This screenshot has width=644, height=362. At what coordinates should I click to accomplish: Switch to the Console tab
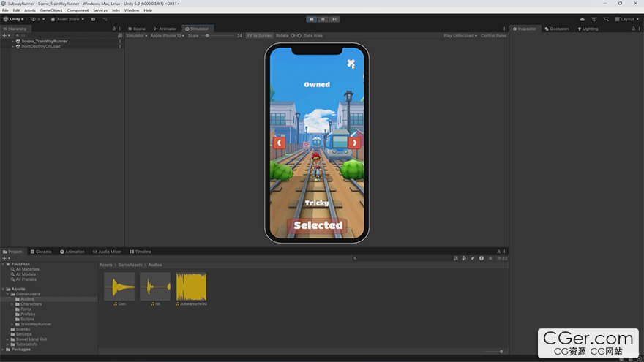(x=41, y=252)
